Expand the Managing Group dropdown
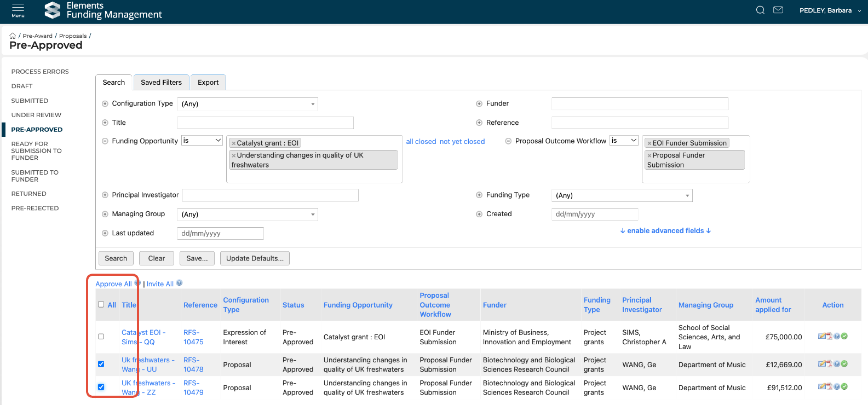This screenshot has width=868, height=405. point(248,215)
